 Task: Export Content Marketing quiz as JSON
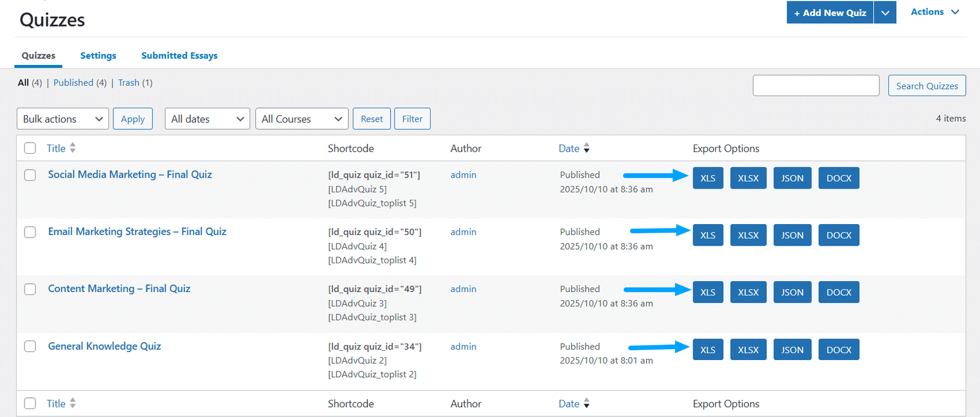pos(793,292)
